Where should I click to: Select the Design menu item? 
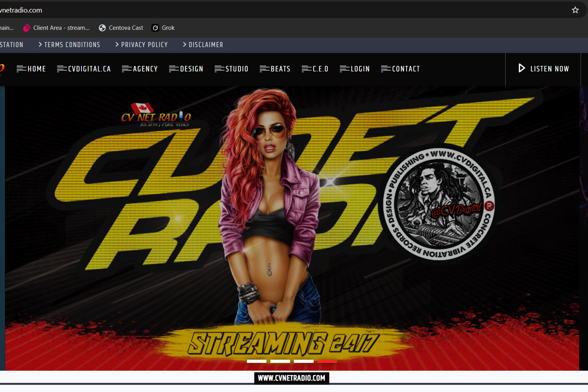192,69
